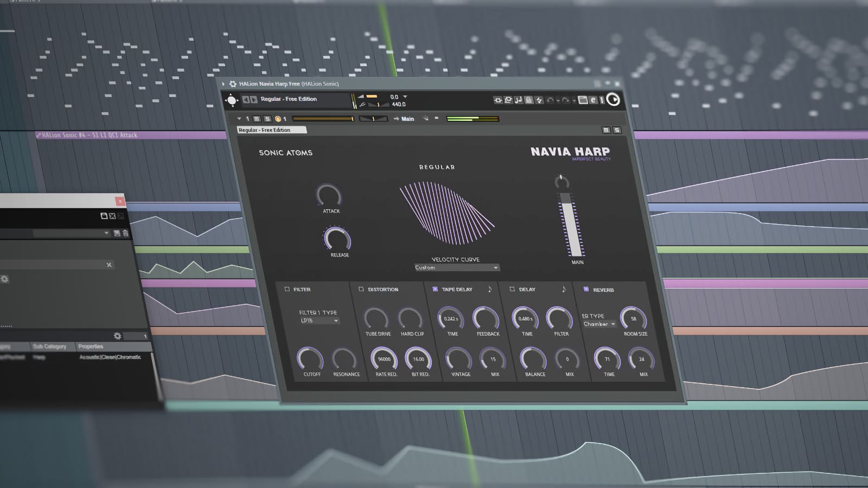Open the ER Type Chamber dropdown
The width and height of the screenshot is (868, 488).
pyautogui.click(x=599, y=324)
